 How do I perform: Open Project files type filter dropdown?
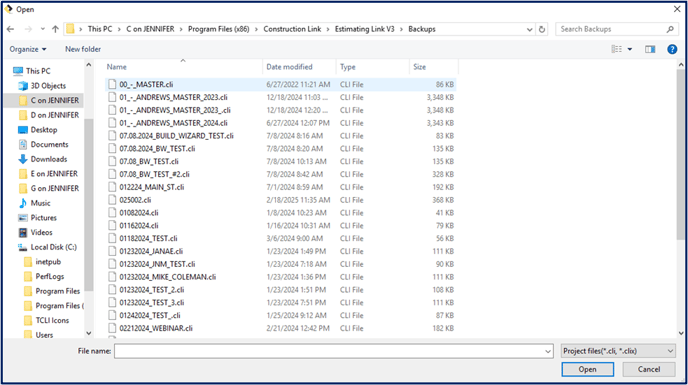click(x=618, y=351)
